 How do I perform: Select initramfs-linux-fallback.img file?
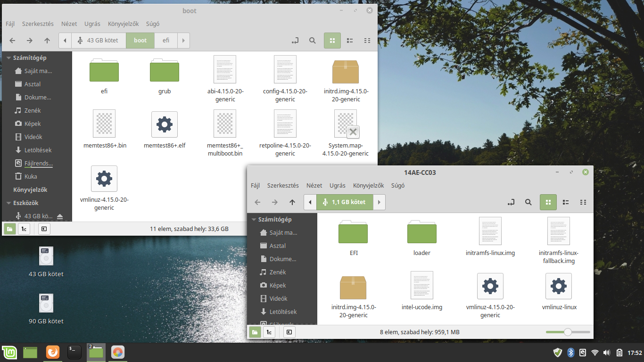(x=559, y=241)
